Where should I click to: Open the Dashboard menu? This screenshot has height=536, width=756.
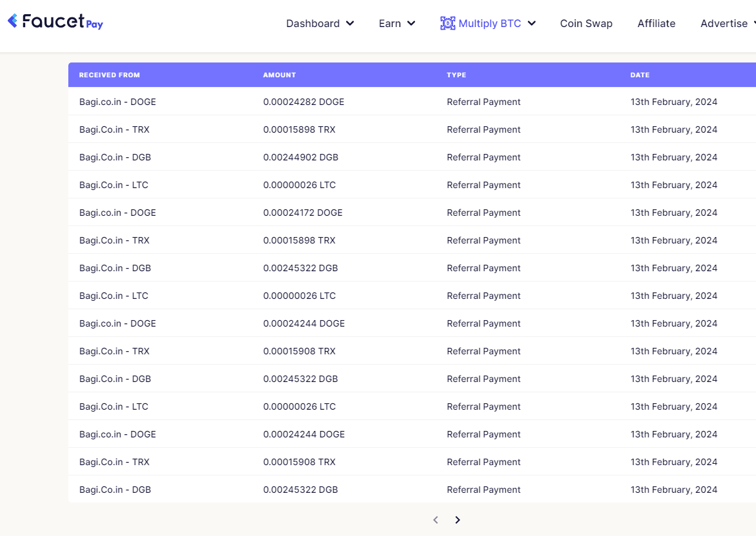320,23
